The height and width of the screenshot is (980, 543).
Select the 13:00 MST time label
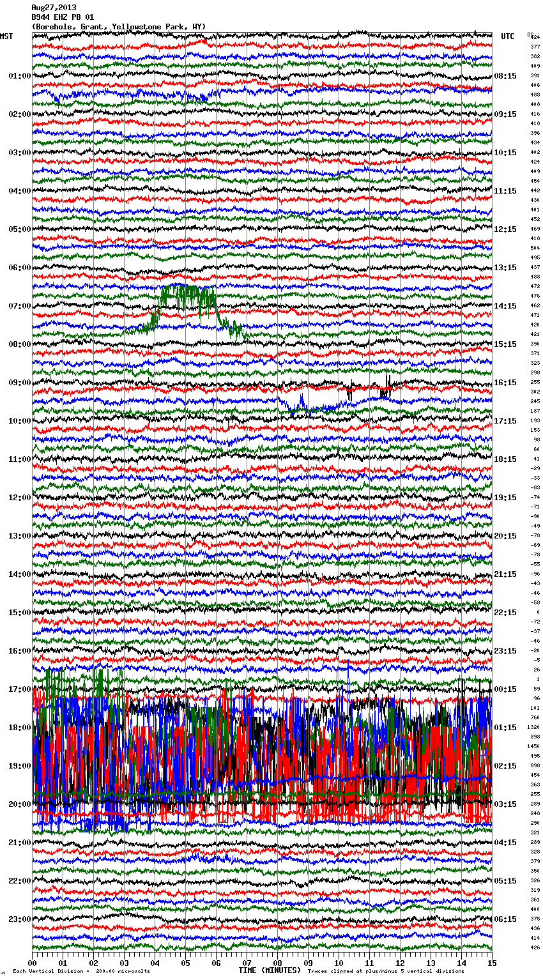coord(20,536)
